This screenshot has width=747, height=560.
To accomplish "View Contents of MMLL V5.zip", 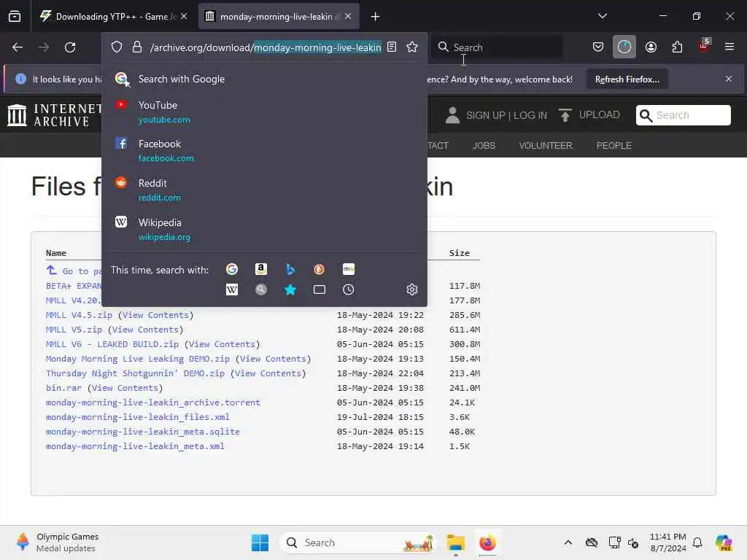I will [x=145, y=330].
